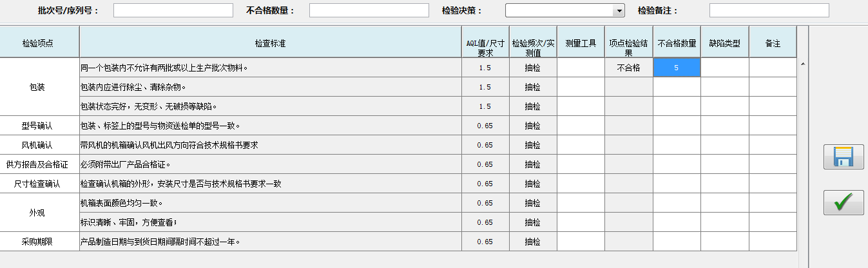Select the 采购期限 row label
This screenshot has height=268, width=868.
39,242
